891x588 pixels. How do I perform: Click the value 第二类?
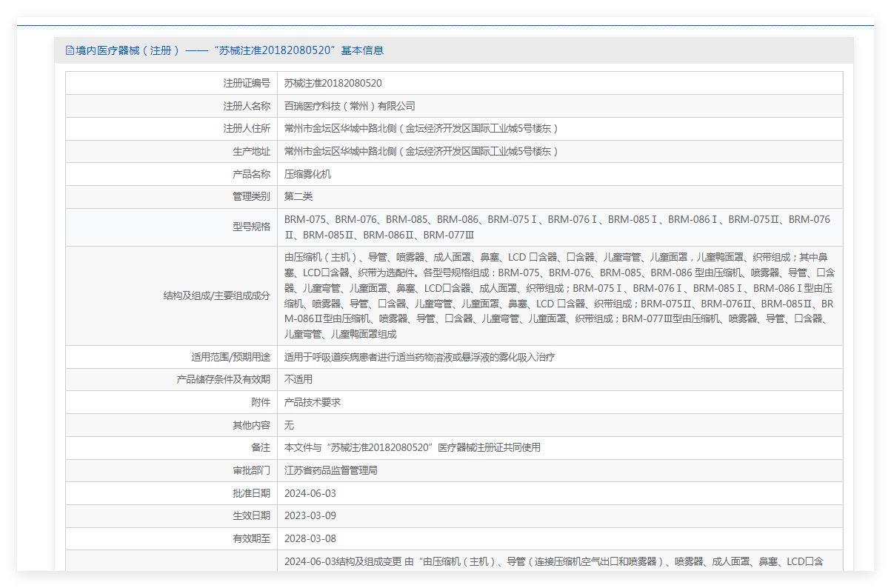[x=298, y=197]
